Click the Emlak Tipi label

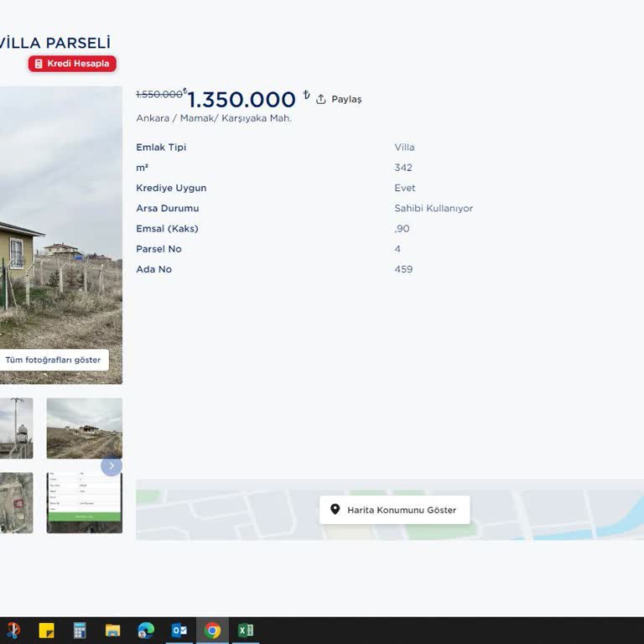tap(161, 148)
